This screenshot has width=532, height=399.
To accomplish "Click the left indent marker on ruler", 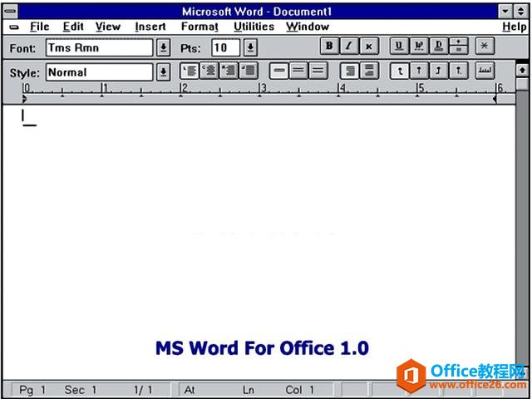I will coord(24,99).
